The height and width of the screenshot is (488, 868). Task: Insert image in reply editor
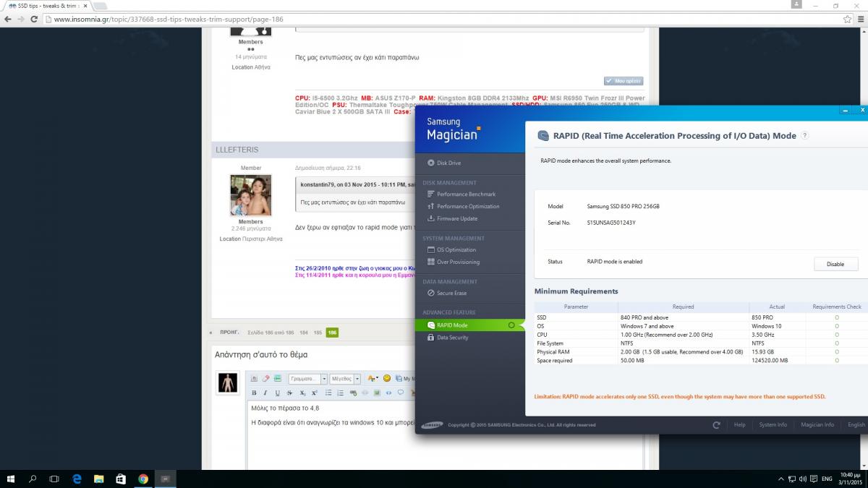pos(377,393)
